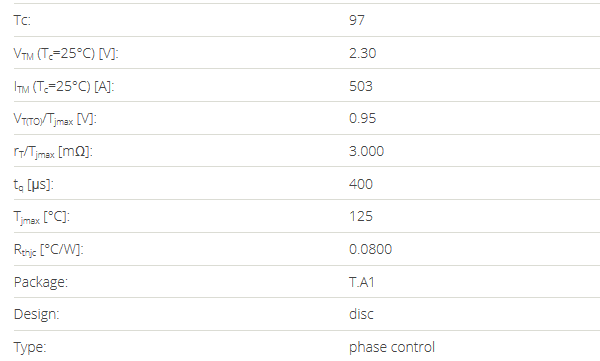This screenshot has width=600, height=361.
Task: Click the VTM (Tc=25°C) [V] label
Action: click(x=66, y=54)
